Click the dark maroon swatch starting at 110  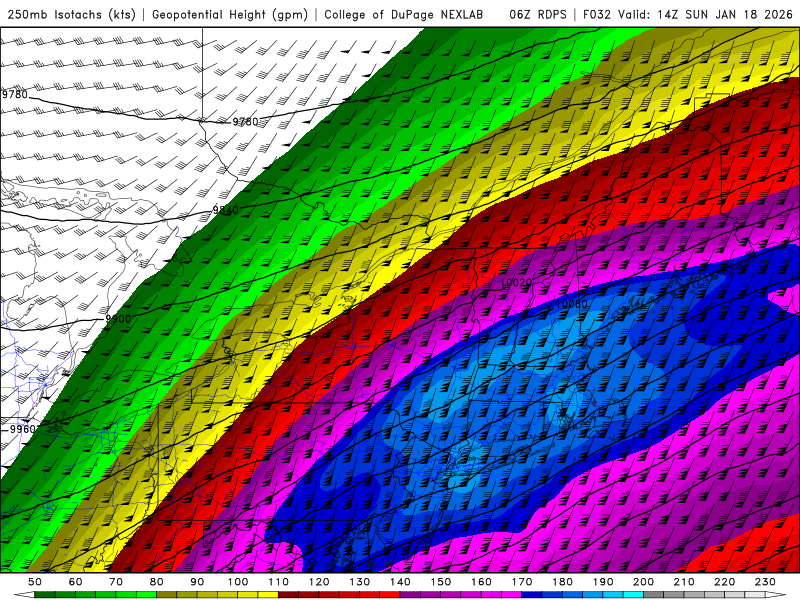[288, 595]
